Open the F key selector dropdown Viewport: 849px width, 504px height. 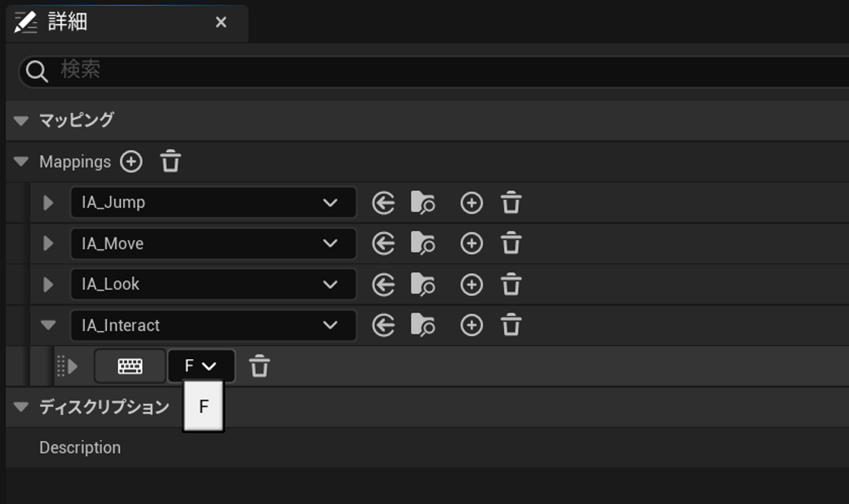[x=201, y=366]
